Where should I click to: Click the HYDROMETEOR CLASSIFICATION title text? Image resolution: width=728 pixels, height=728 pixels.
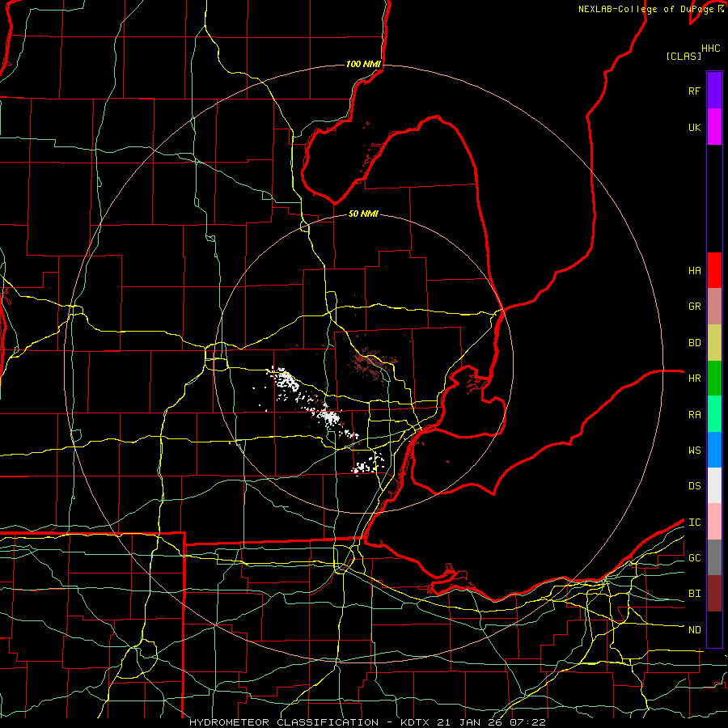point(284,722)
